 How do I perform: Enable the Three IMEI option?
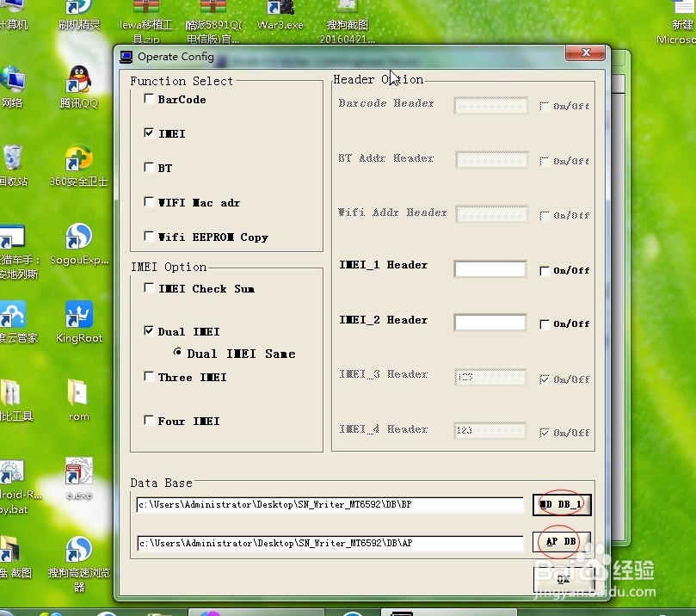click(150, 377)
